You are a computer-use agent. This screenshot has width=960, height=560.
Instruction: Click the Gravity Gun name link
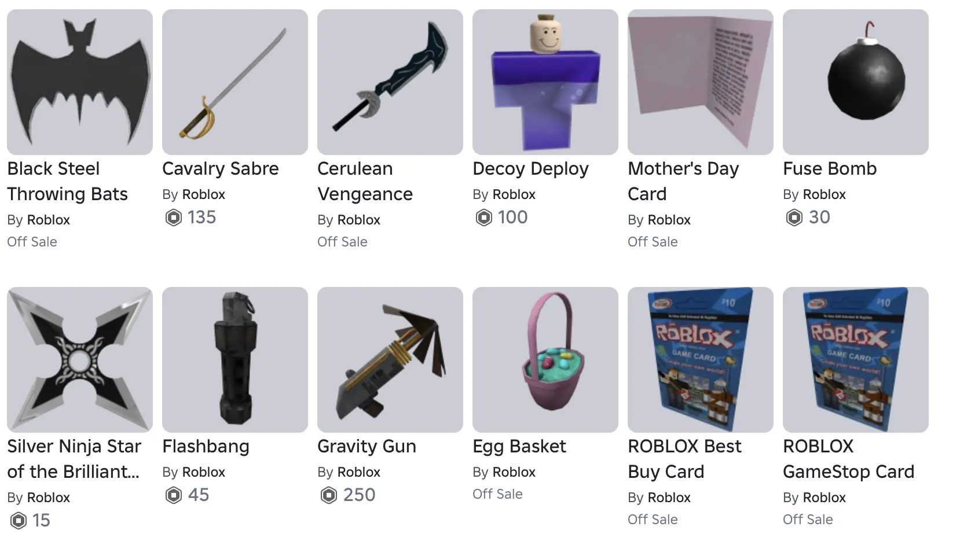pos(367,446)
